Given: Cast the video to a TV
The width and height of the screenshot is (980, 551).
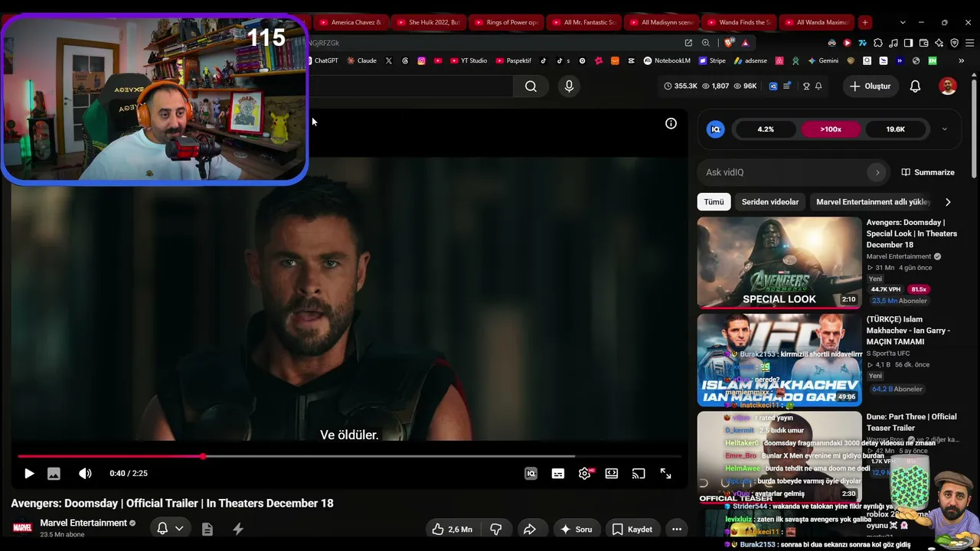Looking at the screenshot, I should coord(639,474).
